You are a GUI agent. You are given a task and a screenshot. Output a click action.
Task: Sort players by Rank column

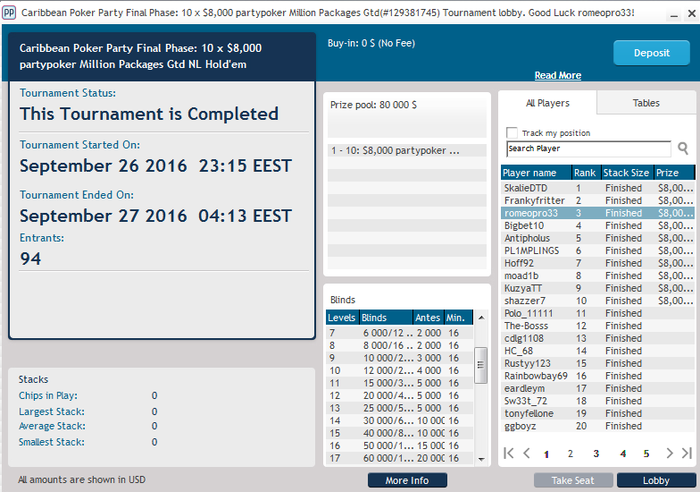click(586, 173)
